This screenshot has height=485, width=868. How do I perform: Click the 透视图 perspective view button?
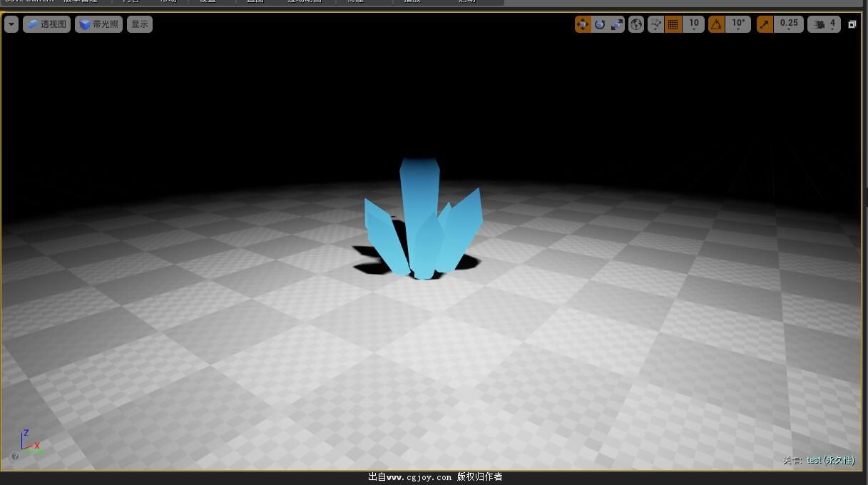point(46,24)
